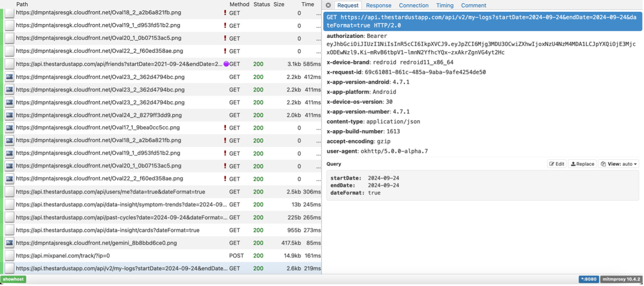Click file icon of data-insight/cards request
This screenshot has width=644, height=286.
click(x=9, y=230)
